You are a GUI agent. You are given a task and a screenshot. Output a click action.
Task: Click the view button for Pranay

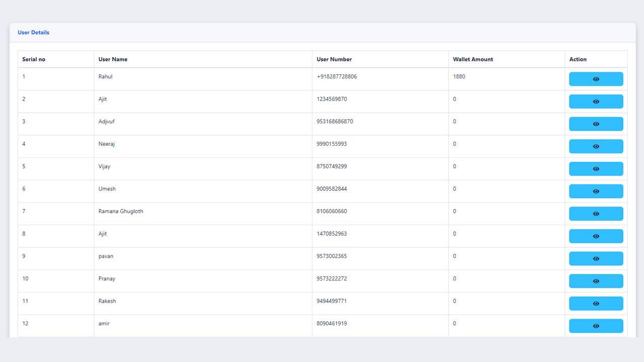pyautogui.click(x=596, y=281)
